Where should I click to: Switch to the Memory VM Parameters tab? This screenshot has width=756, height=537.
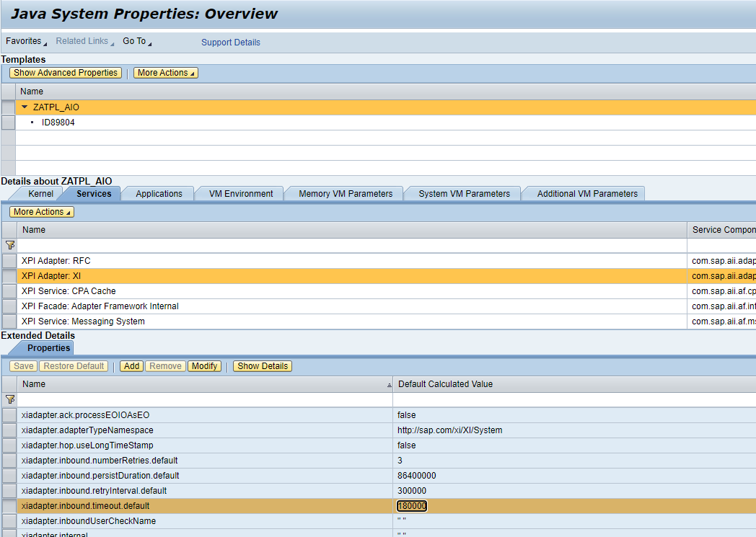[x=343, y=193]
